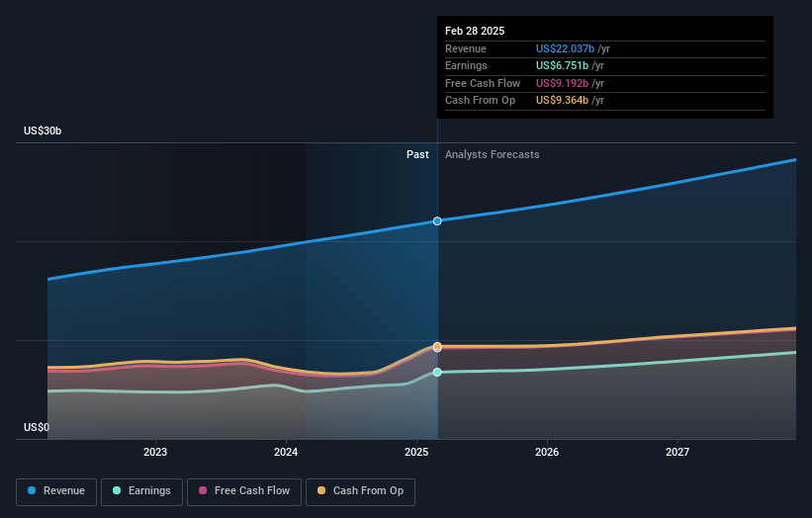Click the Feb 28 2025 tooltip date
Viewport: 812px width, 518px height.
[475, 31]
